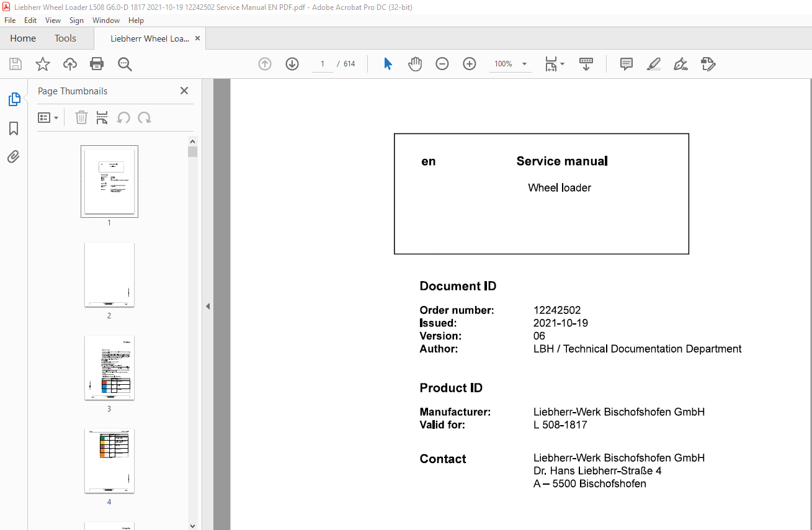This screenshot has width=812, height=530.
Task: Open the Attachments paperclip icon
Action: (x=14, y=156)
